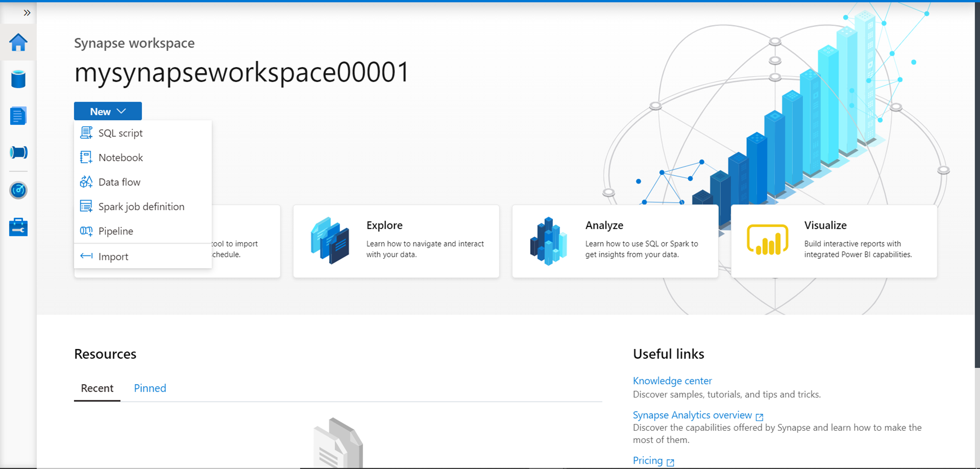Click the Visualize Power BI chart icon
980x469 pixels.
click(x=767, y=240)
